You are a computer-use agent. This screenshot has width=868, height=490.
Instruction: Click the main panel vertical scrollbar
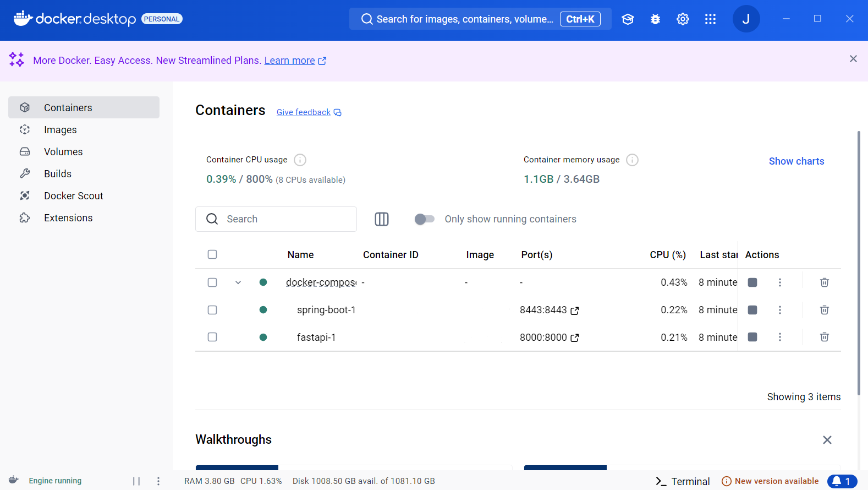[859, 263]
